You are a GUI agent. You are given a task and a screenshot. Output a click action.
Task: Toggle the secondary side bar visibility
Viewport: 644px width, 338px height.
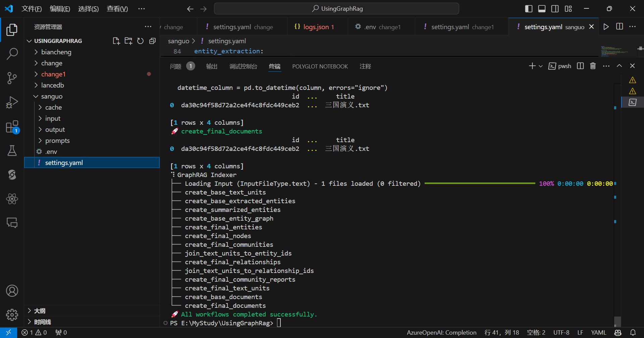click(555, 9)
